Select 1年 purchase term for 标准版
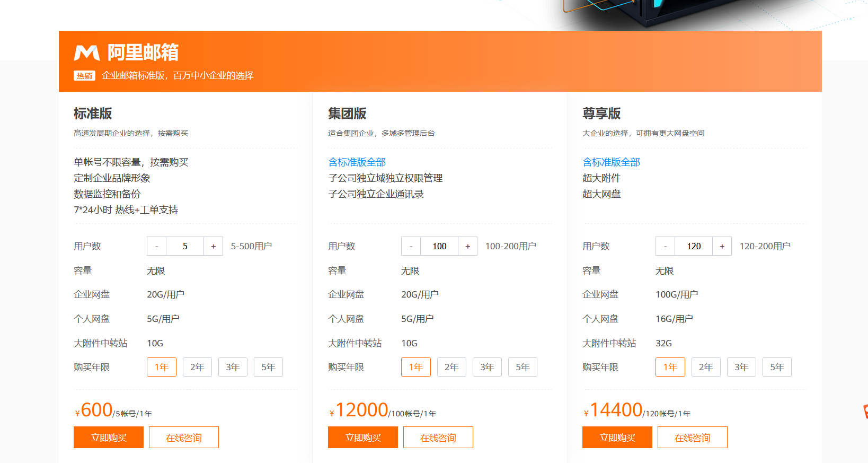Screen dimensions: 868x463 [162, 367]
